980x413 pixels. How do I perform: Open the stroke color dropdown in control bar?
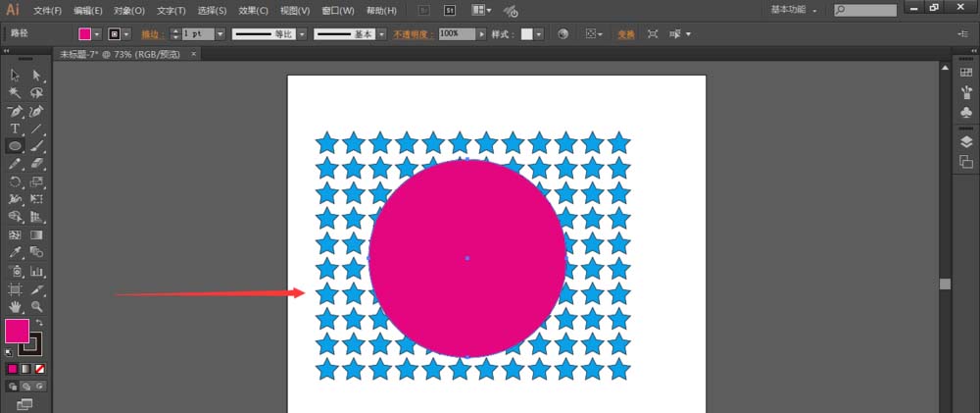[126, 34]
